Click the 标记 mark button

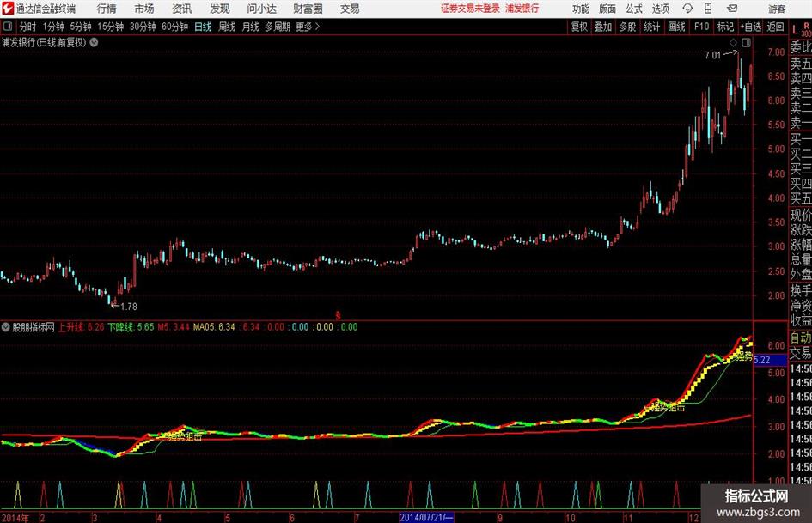click(725, 27)
